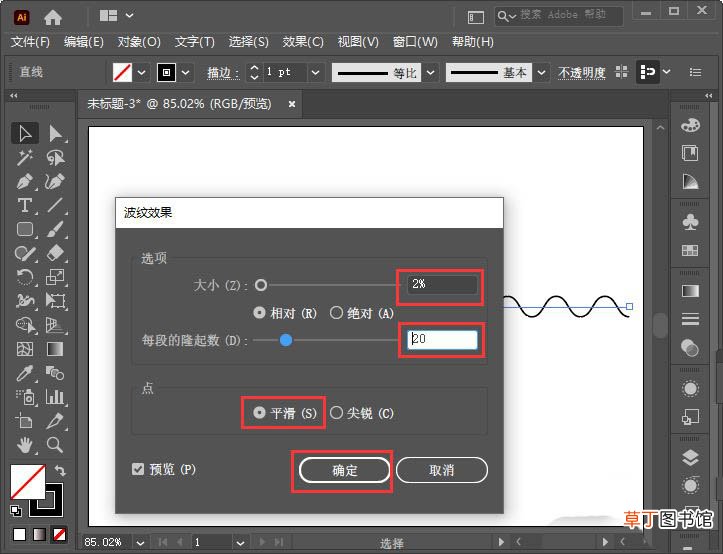
Task: Select the Selection (arrow) tool
Action: [x=25, y=134]
